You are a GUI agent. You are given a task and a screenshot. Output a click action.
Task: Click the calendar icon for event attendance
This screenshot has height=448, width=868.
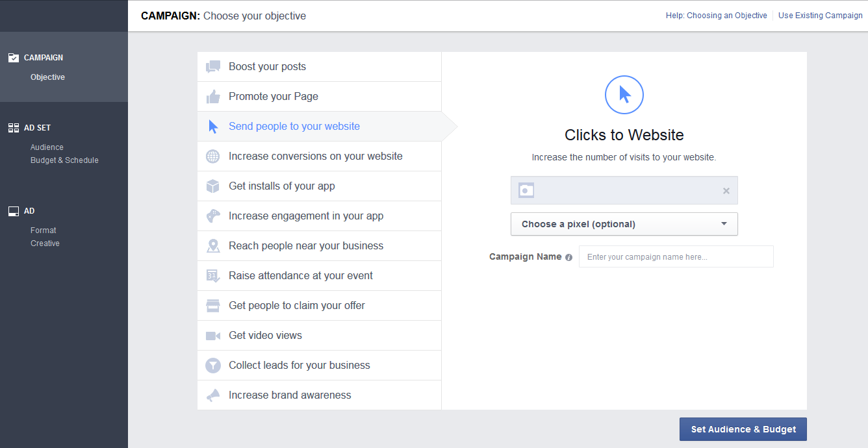point(212,276)
